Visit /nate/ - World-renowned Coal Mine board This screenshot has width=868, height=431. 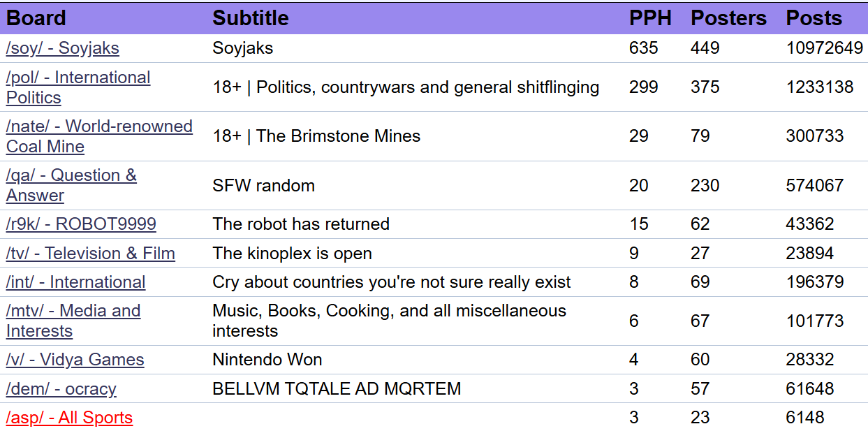tap(99, 136)
